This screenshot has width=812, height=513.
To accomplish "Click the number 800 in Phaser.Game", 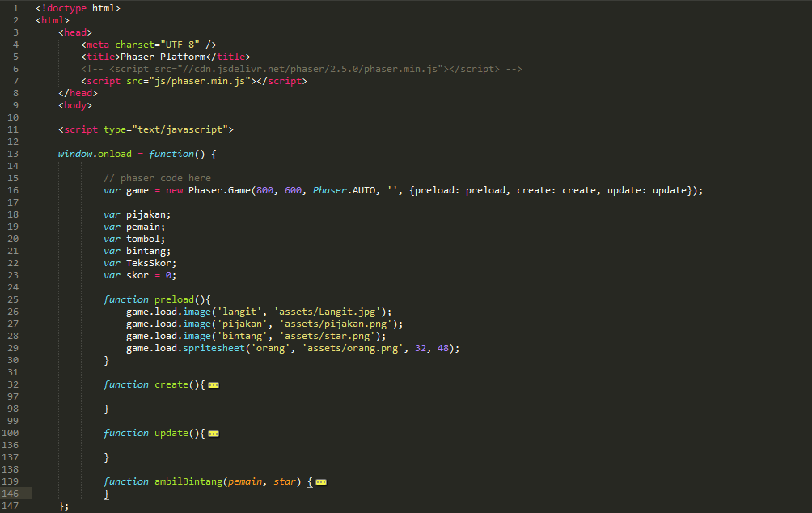I will (265, 190).
